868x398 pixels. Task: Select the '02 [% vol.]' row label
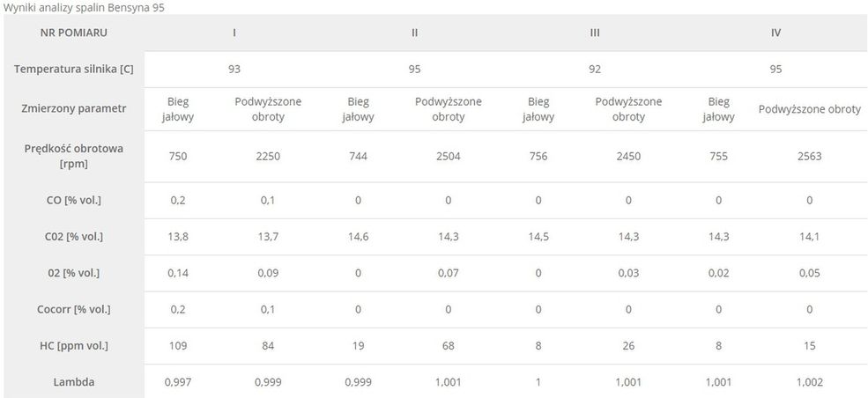[74, 273]
